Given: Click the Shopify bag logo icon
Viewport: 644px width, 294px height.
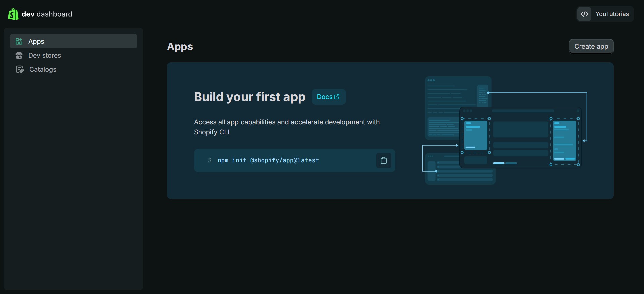Looking at the screenshot, I should coord(13,14).
